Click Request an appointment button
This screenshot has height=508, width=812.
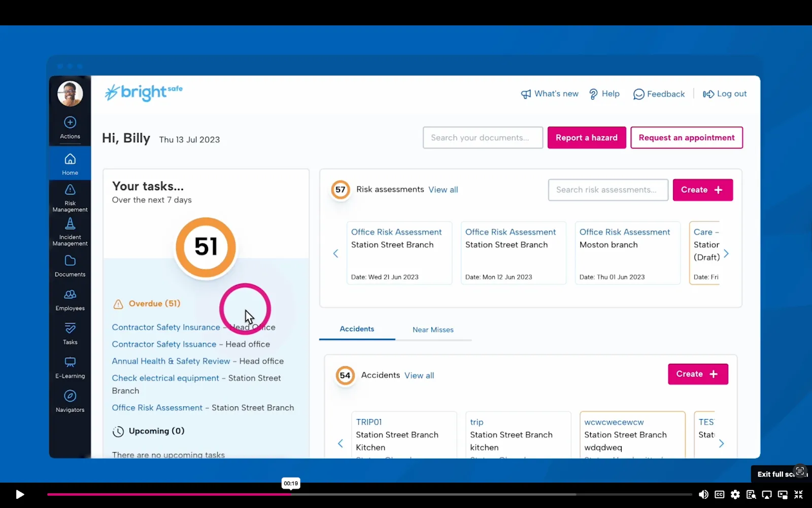pos(687,138)
